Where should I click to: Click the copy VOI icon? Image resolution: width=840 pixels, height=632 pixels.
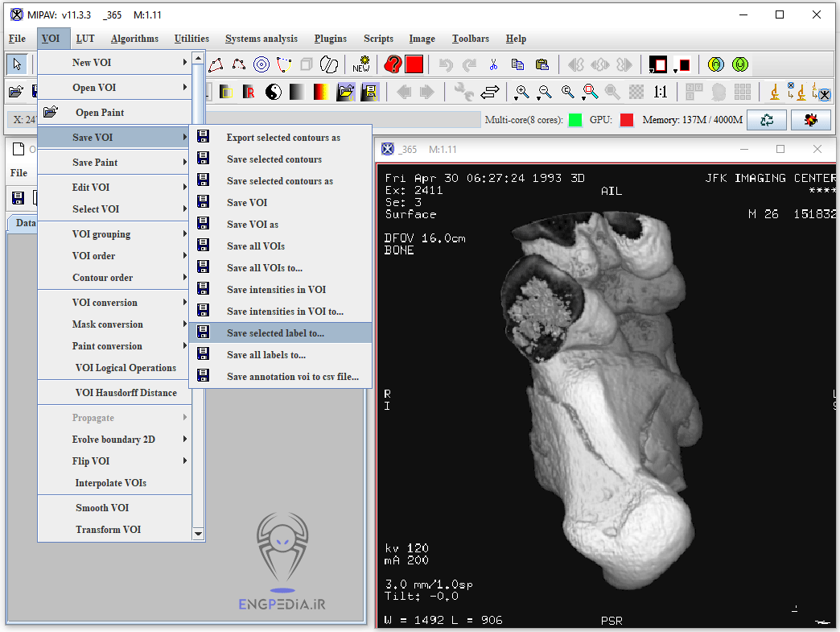point(517,65)
